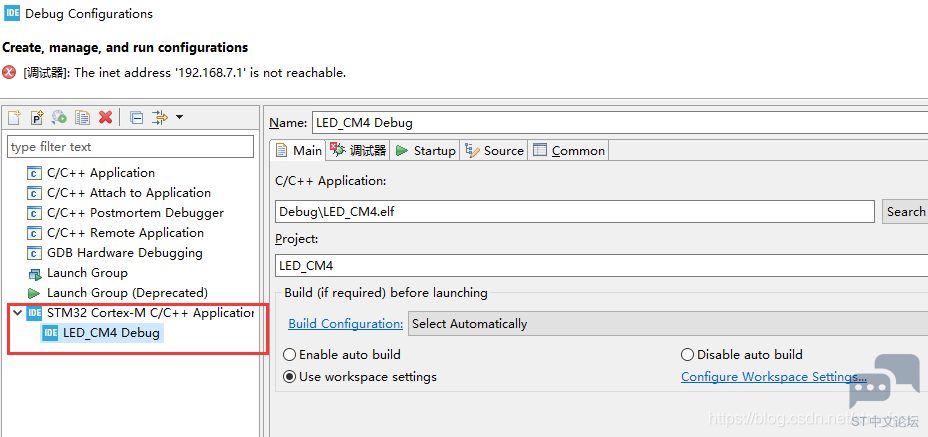Click the Export launch configuration icon
928x437 pixels.
(59, 117)
